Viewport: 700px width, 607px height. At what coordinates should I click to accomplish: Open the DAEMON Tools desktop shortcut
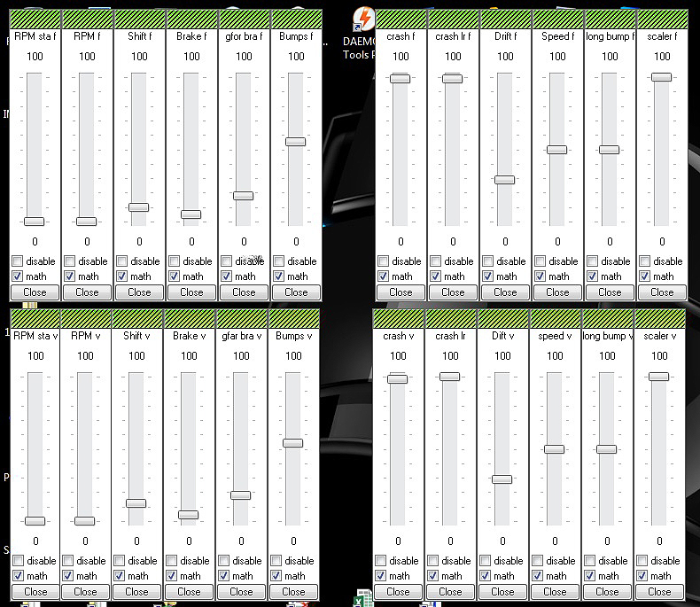pyautogui.click(x=362, y=18)
